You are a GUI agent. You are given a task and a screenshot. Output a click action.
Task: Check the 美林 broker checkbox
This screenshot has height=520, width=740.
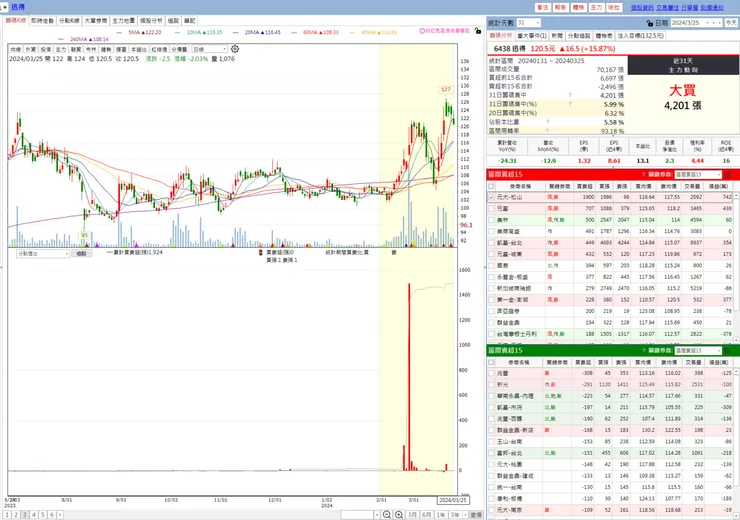(x=491, y=220)
